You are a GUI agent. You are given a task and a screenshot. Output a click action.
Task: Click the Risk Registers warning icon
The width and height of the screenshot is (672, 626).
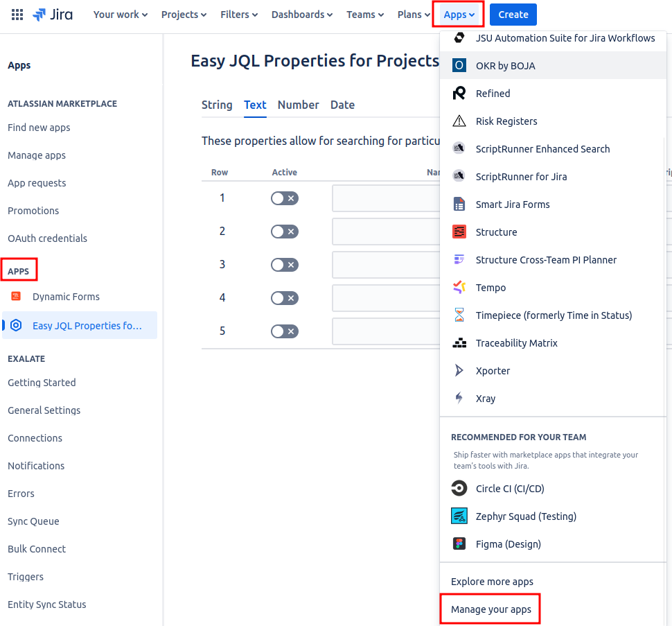coord(459,121)
